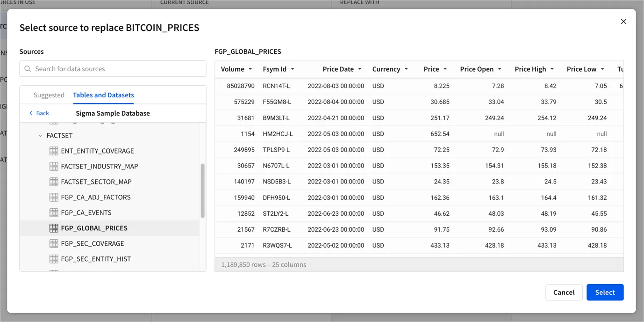The image size is (644, 322).
Task: Click the Price value 652.54
Action: (x=440, y=134)
